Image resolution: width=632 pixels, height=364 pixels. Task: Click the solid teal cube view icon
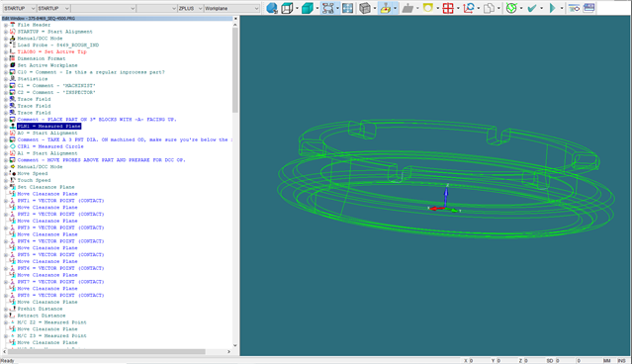(308, 8)
